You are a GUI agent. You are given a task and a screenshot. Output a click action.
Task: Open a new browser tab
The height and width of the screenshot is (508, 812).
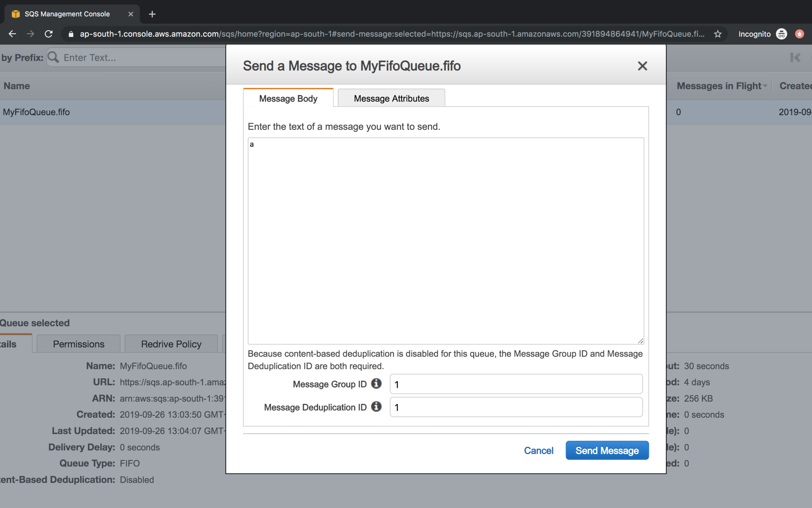pos(152,14)
